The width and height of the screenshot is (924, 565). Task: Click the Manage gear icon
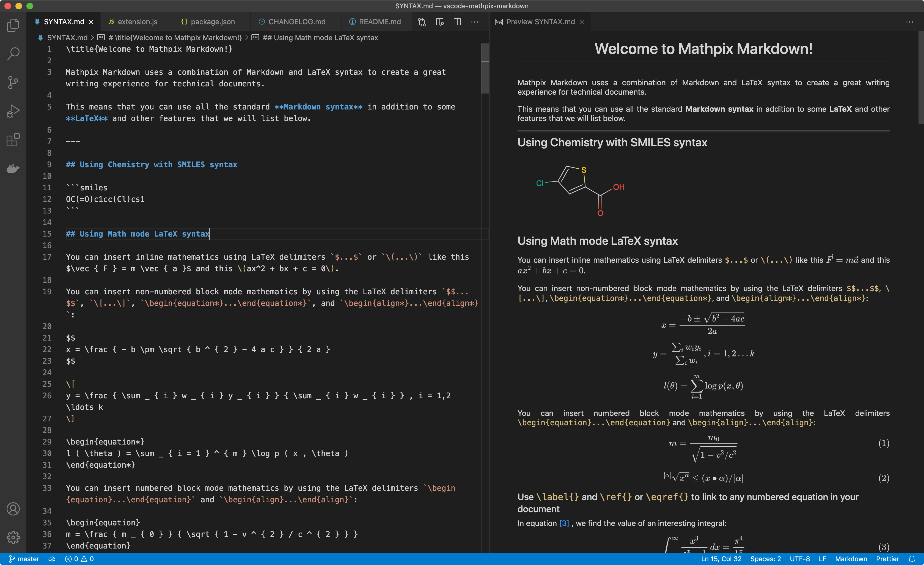point(13,537)
